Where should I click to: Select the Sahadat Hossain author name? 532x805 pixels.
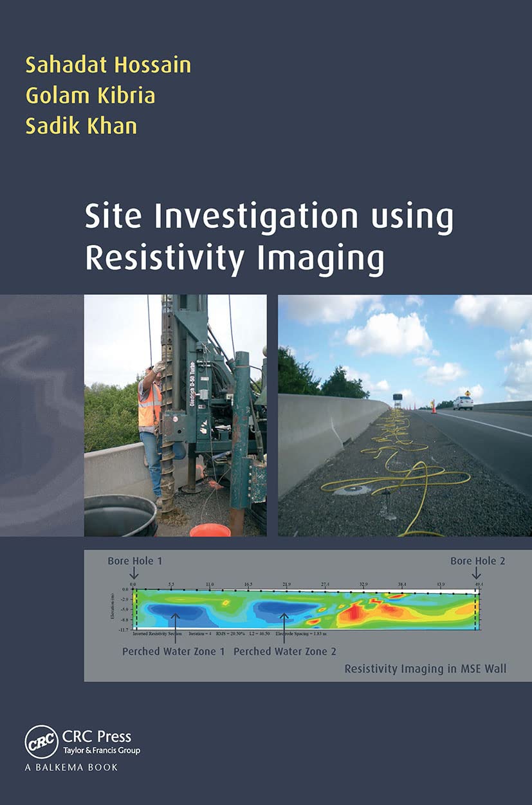(108, 64)
